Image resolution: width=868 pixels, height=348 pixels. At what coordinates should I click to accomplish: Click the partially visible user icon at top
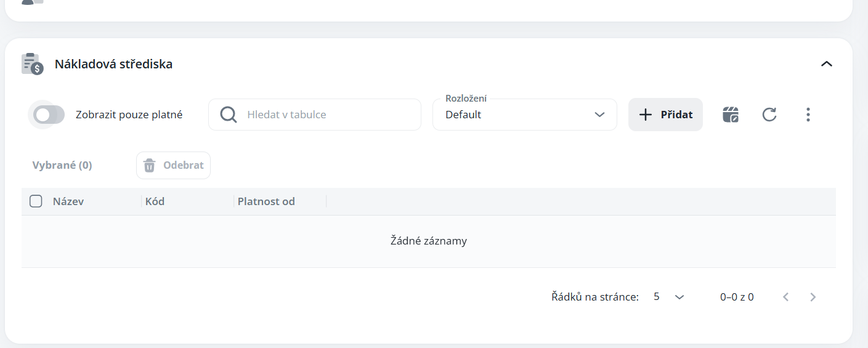tap(32, 2)
